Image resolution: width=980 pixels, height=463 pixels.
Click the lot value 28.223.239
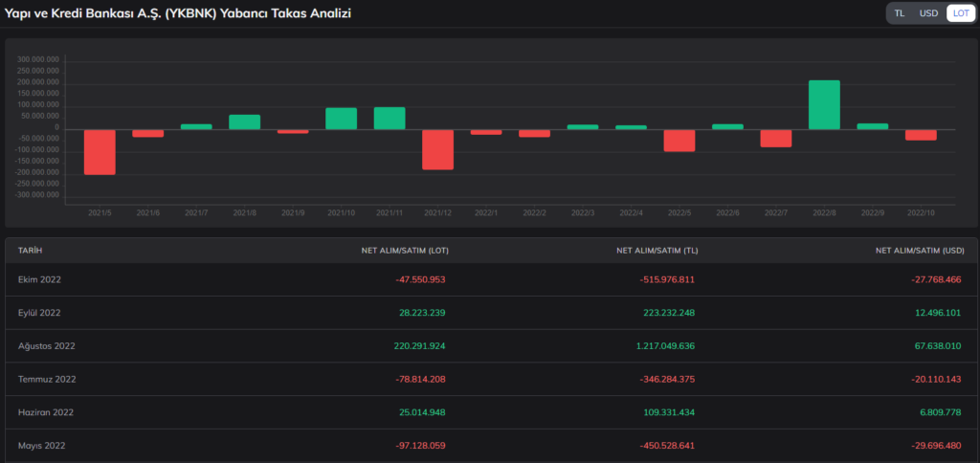point(422,313)
